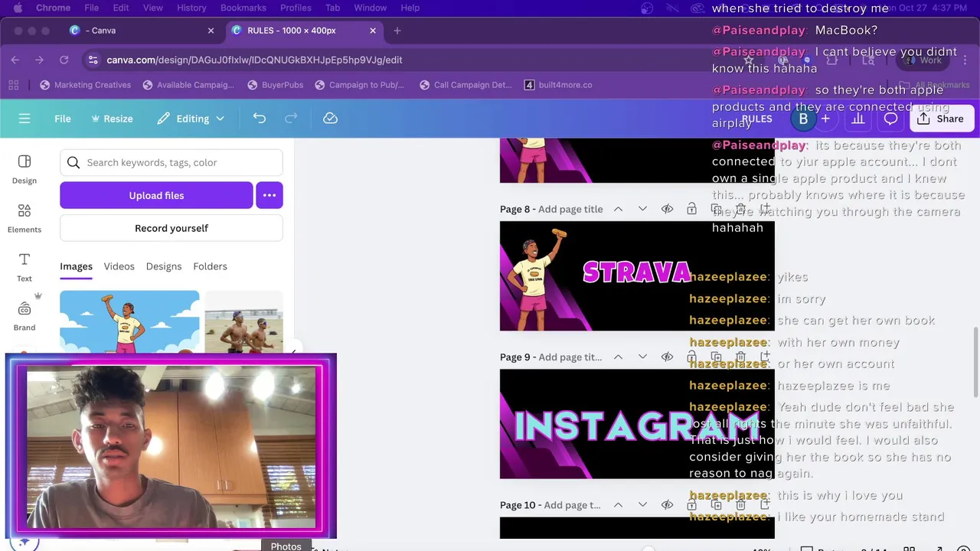980x551 pixels.
Task: Move Page 8 down
Action: [642, 209]
